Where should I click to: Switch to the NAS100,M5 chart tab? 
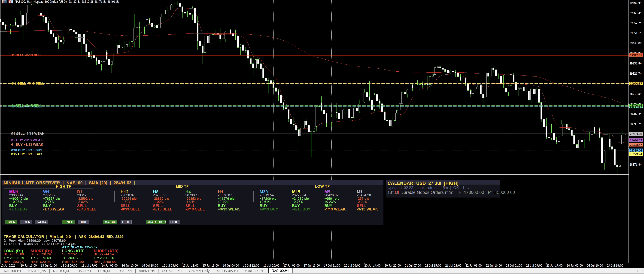click(37, 271)
